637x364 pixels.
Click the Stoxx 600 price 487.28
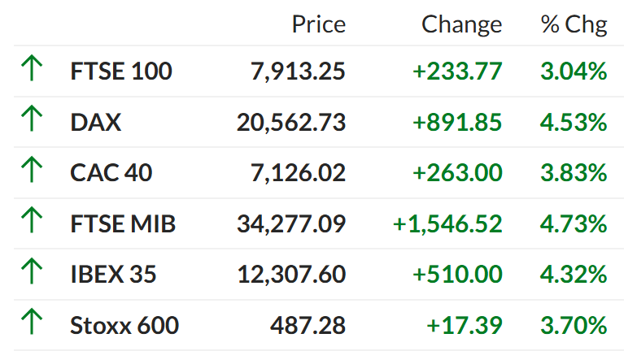tap(308, 325)
